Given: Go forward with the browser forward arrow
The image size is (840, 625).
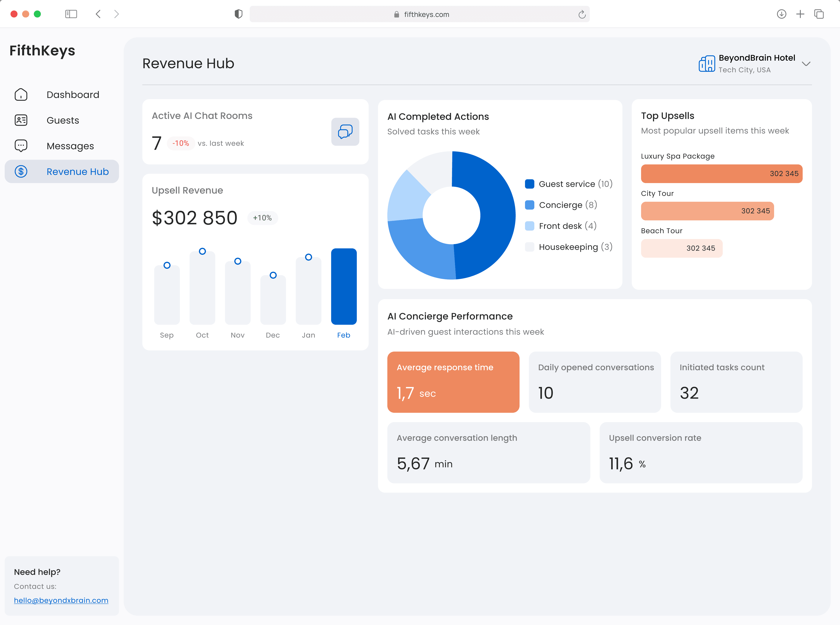Looking at the screenshot, I should point(117,14).
